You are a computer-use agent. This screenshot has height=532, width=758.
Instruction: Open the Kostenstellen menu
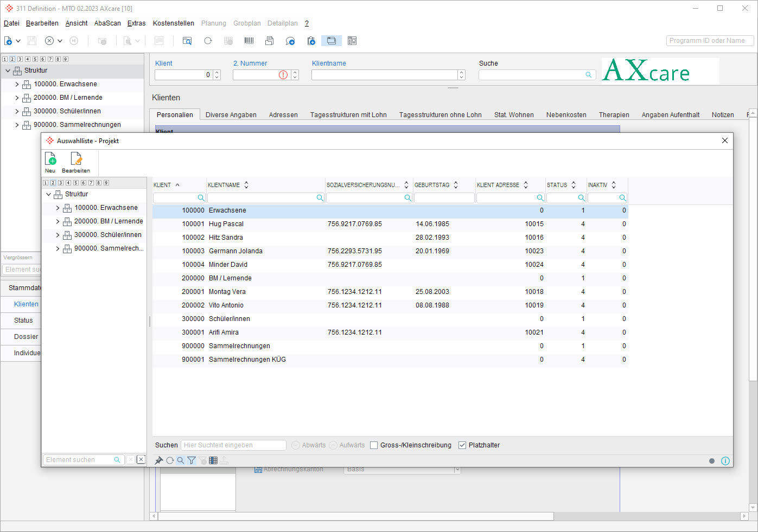(174, 23)
